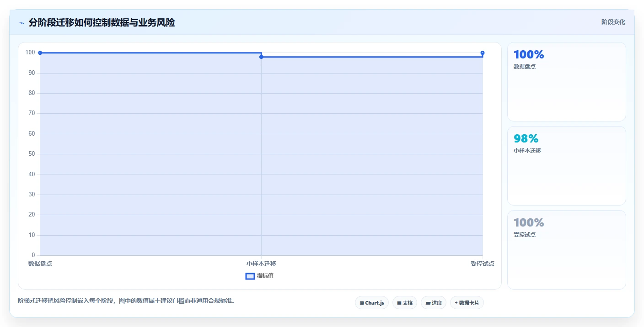Click the 阶段变化 label in header

click(x=613, y=22)
